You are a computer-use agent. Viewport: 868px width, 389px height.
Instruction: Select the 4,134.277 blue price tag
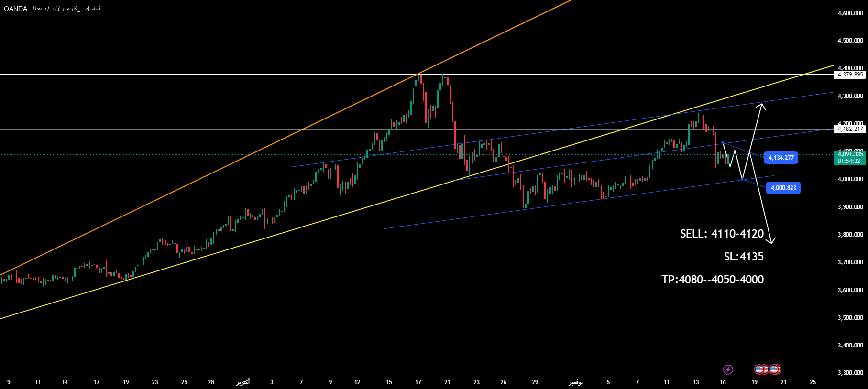click(x=781, y=158)
